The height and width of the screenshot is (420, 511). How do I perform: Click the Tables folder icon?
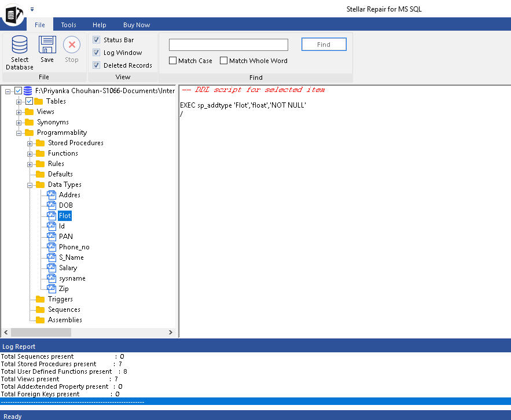click(38, 101)
